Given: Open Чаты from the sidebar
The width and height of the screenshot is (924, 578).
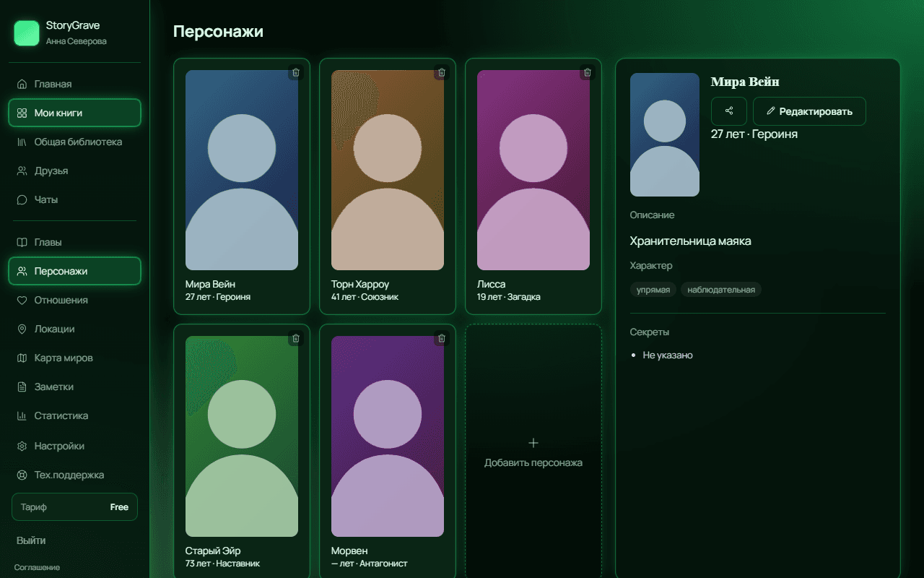Looking at the screenshot, I should (74, 199).
